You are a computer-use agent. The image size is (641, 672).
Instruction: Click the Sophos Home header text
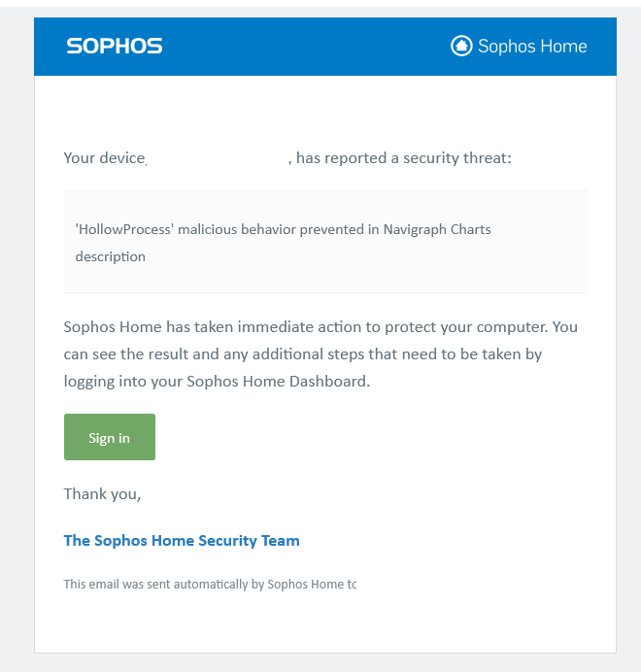click(532, 47)
